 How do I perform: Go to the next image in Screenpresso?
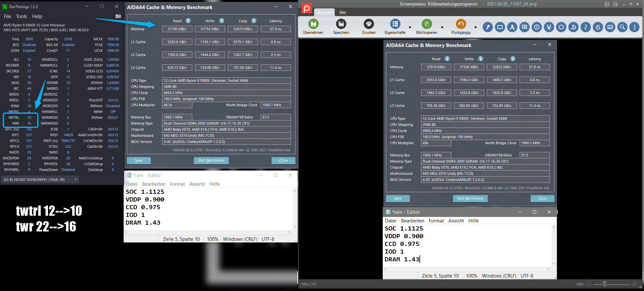(x=615, y=4)
